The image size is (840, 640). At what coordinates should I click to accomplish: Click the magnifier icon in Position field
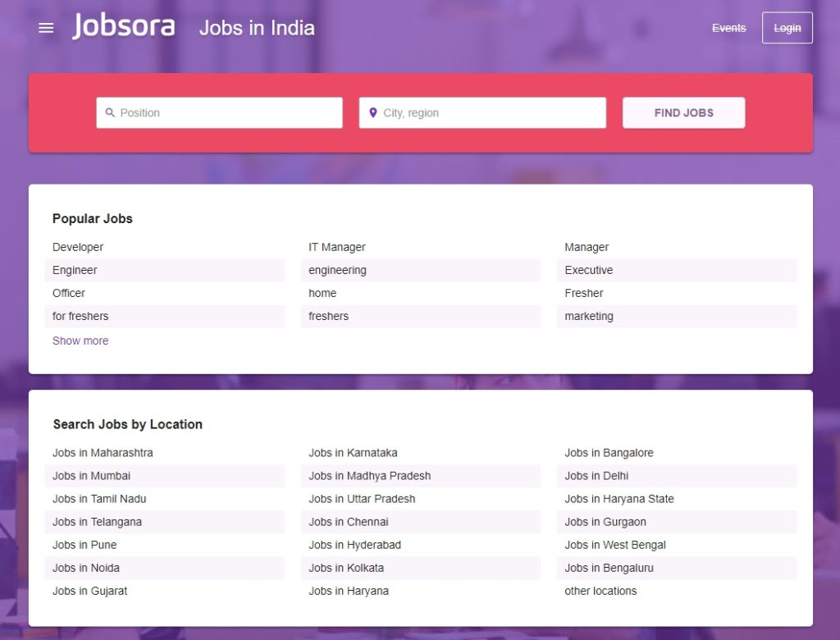click(112, 112)
